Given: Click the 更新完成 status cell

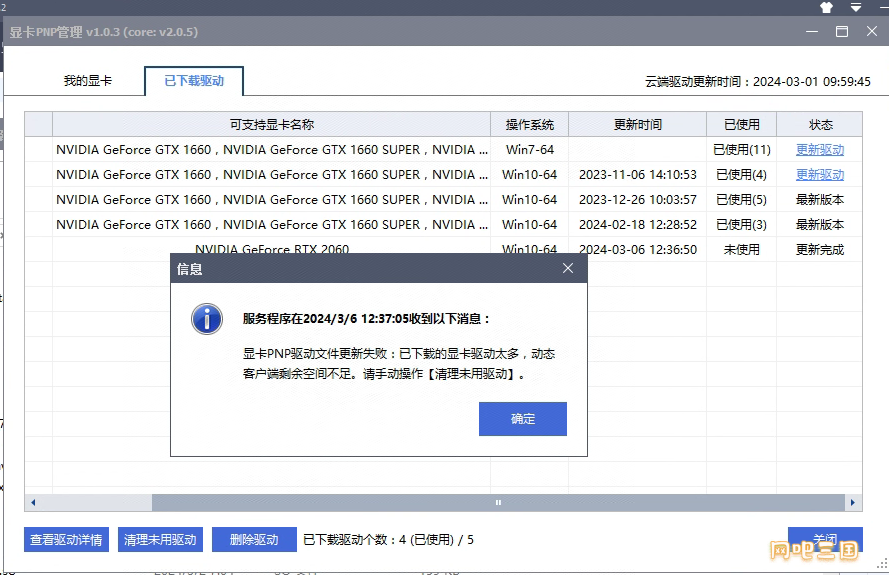Looking at the screenshot, I should (x=820, y=250).
